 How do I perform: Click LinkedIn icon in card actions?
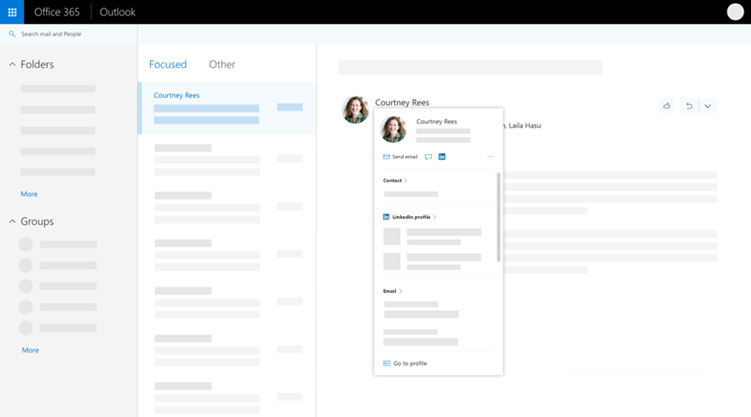[442, 157]
